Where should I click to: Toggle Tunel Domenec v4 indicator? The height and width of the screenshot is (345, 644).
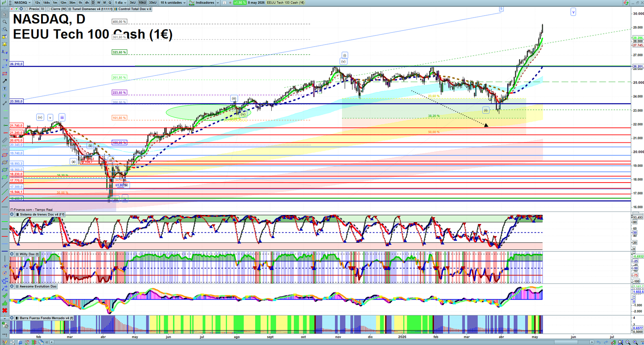click(x=91, y=9)
